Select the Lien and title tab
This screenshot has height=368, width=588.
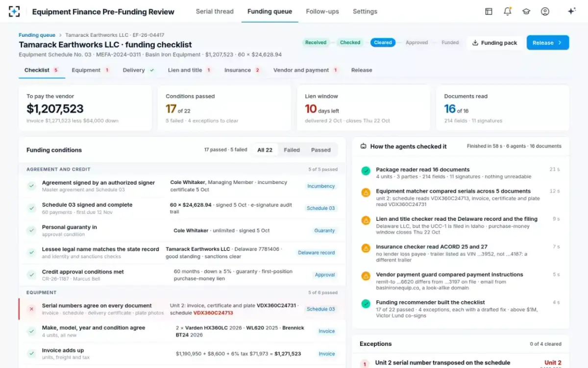pyautogui.click(x=190, y=70)
